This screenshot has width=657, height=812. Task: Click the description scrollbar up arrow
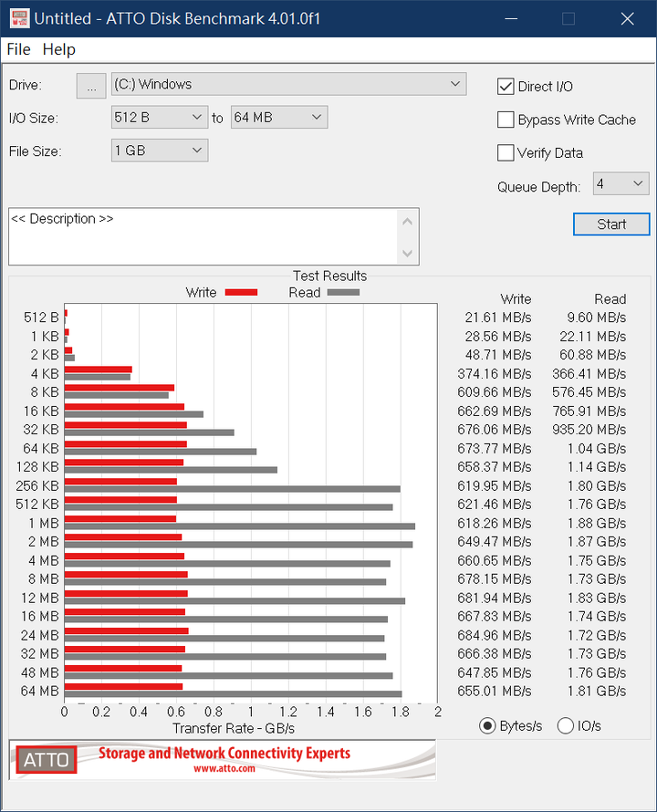point(407,222)
